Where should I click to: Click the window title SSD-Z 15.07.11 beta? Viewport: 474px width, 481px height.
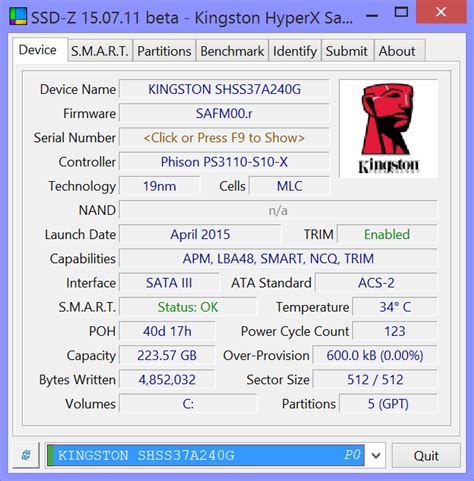(105, 18)
